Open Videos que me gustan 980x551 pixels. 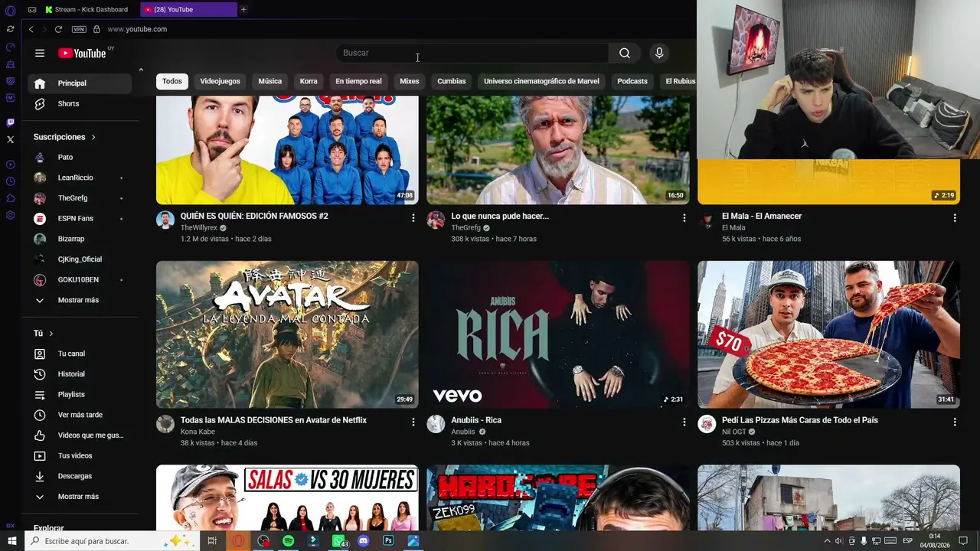tap(80, 435)
